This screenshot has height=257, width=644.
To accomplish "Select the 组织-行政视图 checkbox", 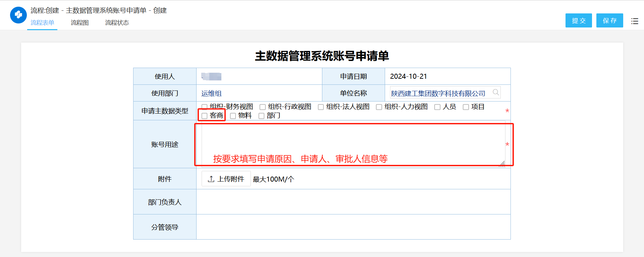I will (x=263, y=107).
